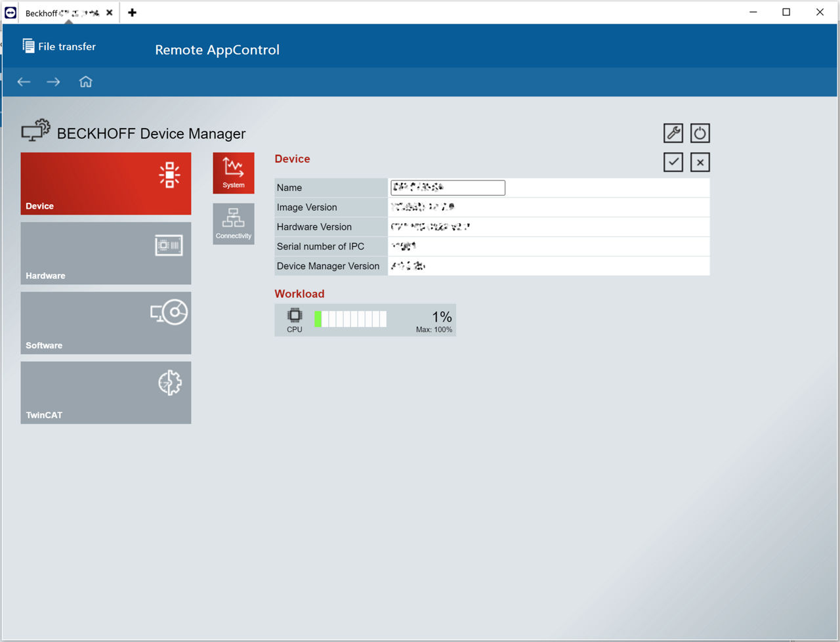Click the CPU chip icon

(295, 316)
